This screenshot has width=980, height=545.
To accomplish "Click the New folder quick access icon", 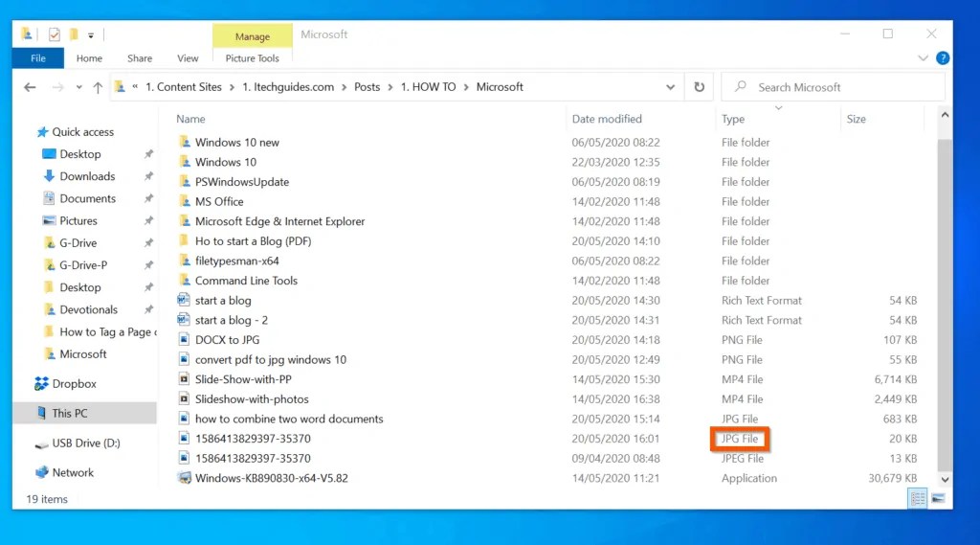I will point(74,34).
